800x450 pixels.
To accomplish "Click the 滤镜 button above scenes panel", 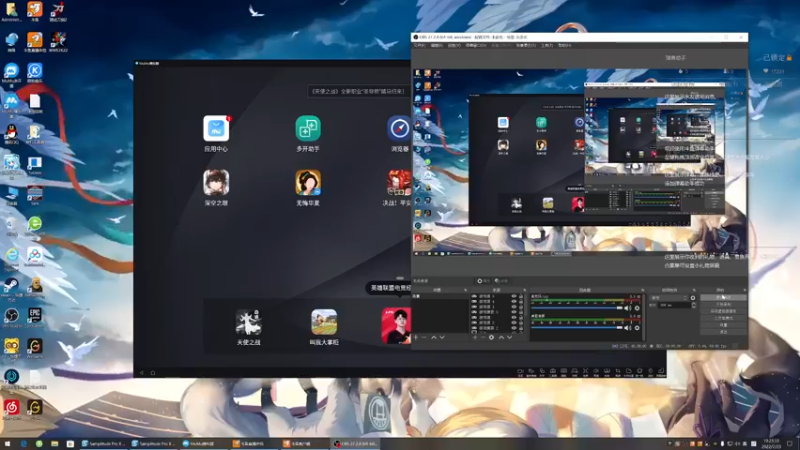I will click(501, 281).
